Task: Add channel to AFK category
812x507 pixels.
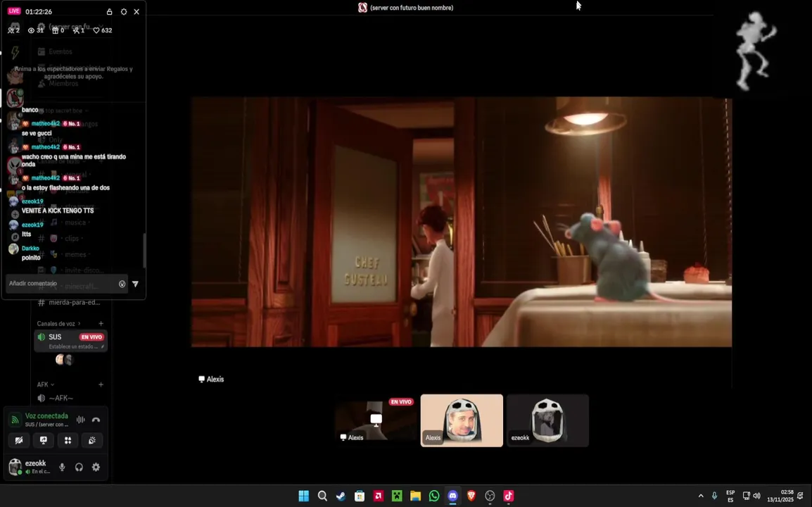Action: point(101,384)
